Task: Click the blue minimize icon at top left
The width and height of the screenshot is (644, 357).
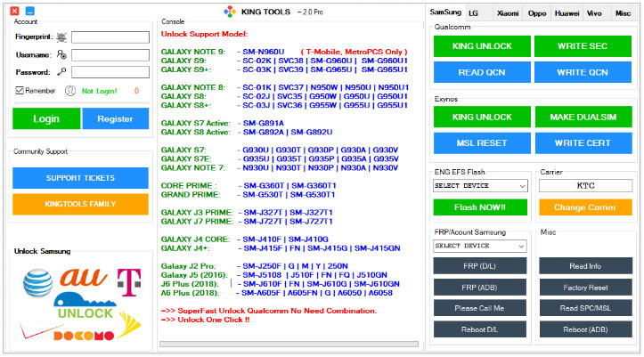Action: [x=30, y=11]
